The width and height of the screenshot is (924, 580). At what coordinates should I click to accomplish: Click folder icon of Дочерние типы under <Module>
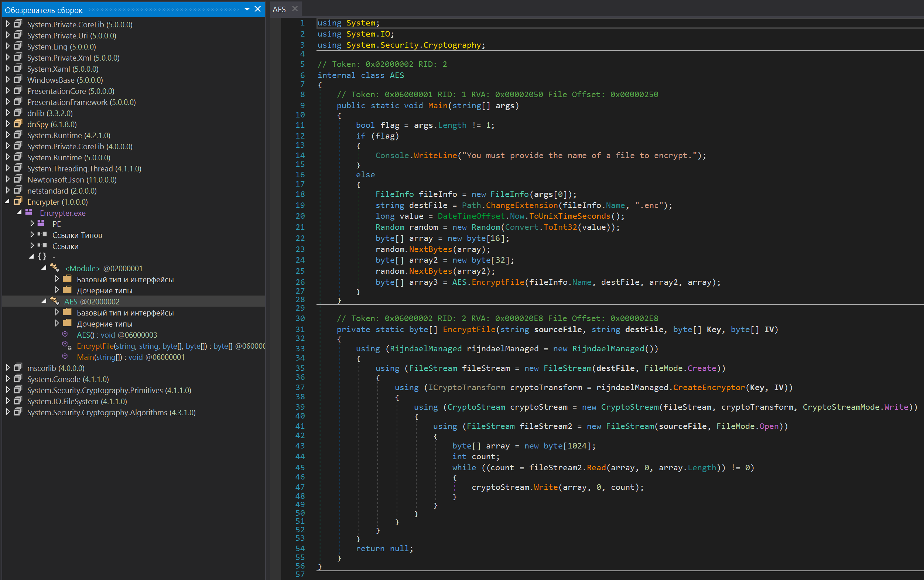67,290
